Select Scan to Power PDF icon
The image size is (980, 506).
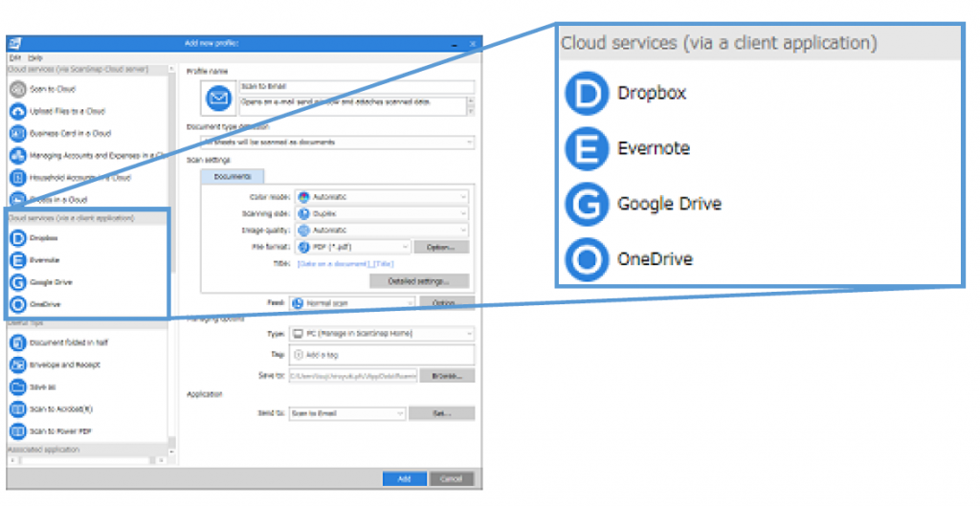coord(17,431)
